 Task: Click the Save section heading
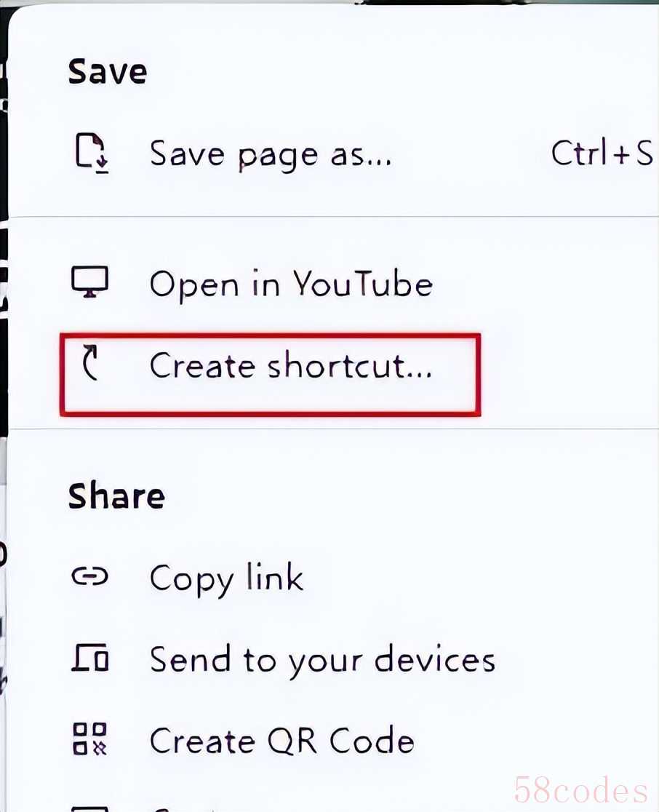coord(108,71)
